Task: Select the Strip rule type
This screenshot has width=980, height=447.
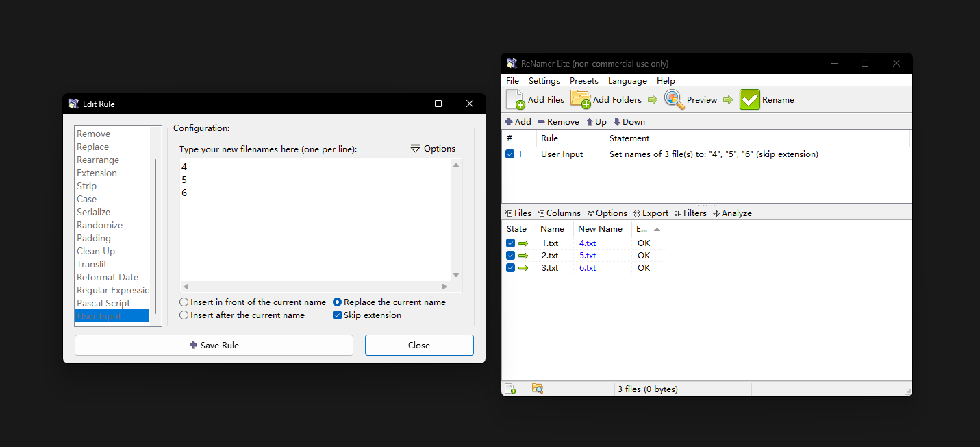Action: [x=112, y=186]
